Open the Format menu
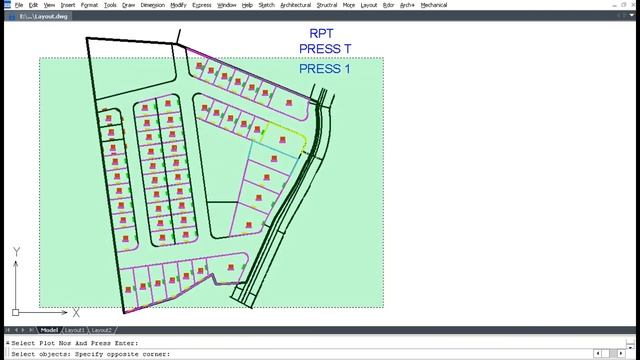Image resolution: width=640 pixels, height=360 pixels. tap(89, 5)
